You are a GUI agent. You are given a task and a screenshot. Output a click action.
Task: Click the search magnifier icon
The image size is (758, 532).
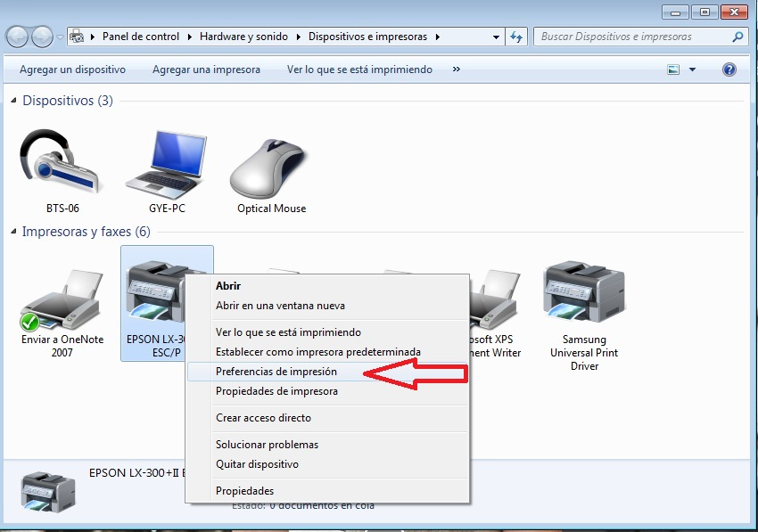737,37
